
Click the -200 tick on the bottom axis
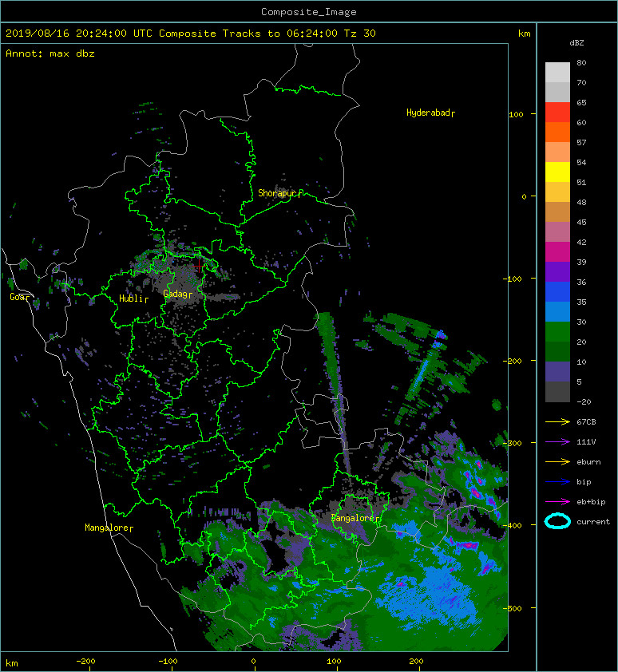click(x=85, y=662)
